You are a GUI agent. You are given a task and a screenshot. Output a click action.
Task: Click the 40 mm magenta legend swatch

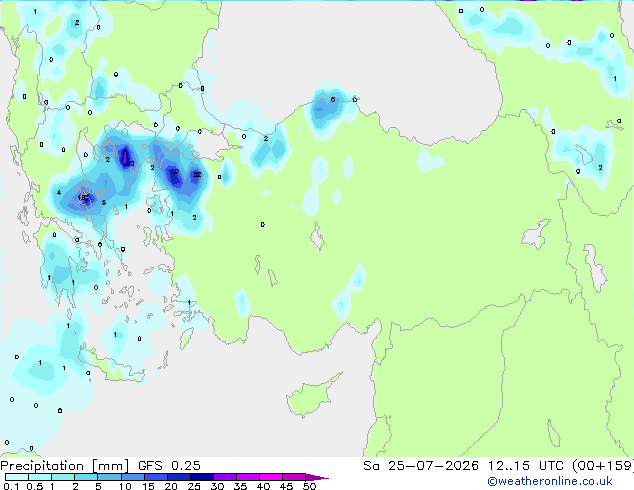pos(271,477)
